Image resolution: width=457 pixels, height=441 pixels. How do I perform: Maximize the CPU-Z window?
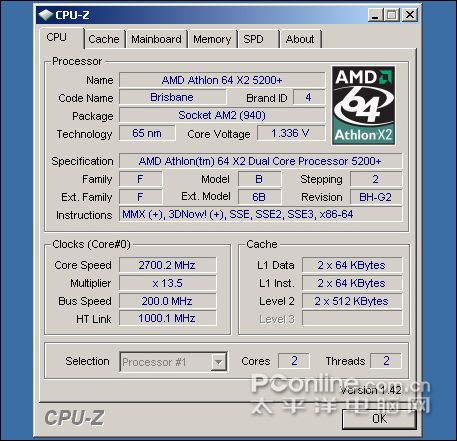coord(392,15)
